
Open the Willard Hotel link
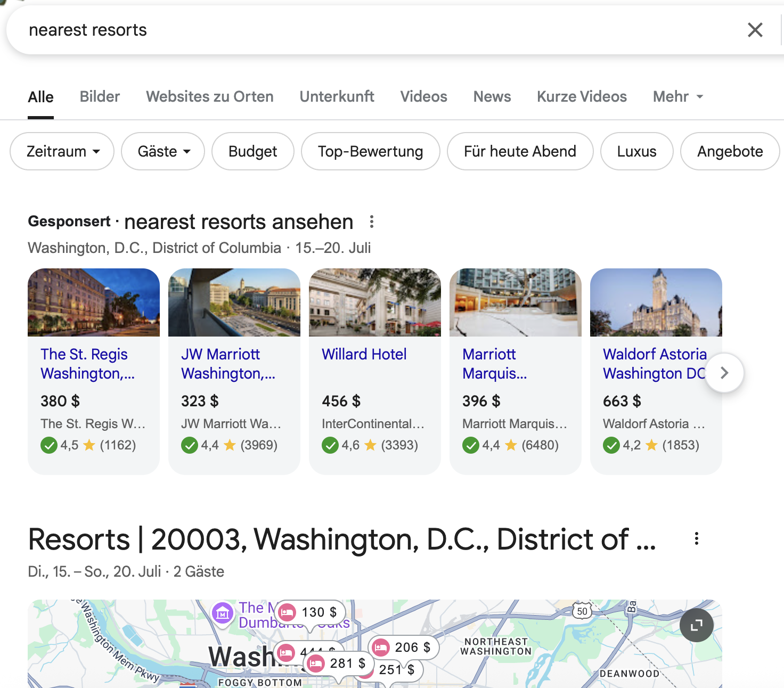pyautogui.click(x=364, y=354)
